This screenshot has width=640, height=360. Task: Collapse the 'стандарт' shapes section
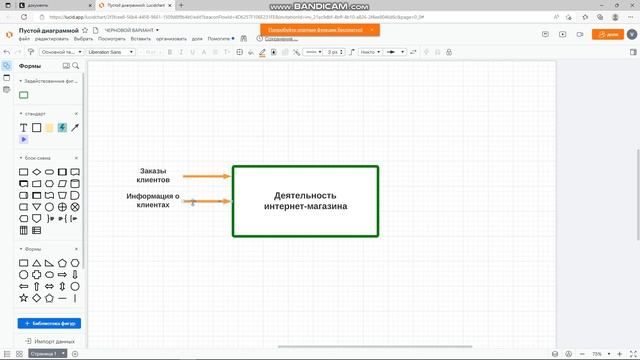[x=21, y=113]
